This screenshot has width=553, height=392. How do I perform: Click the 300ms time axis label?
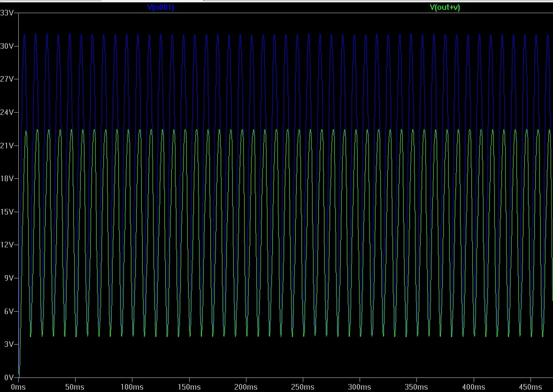pos(360,387)
